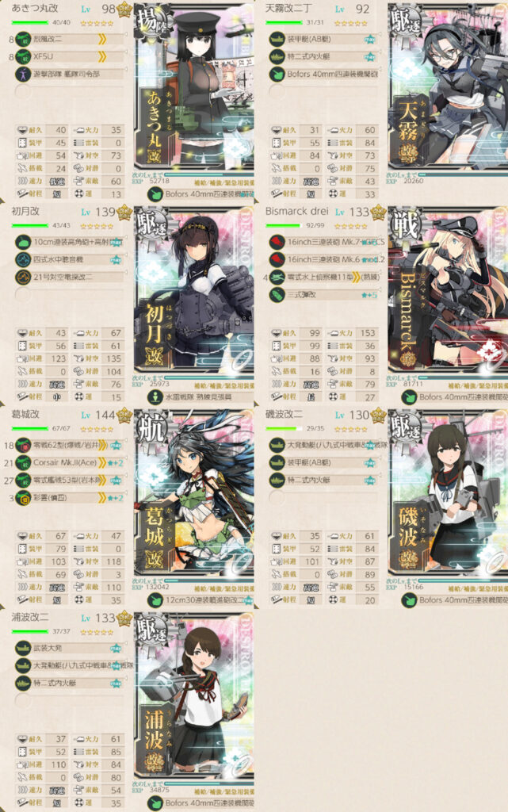Click Hatsuzuki's 水雷戦隊 熟練見張員 expansion slot icon
Image resolution: width=508 pixels, height=812 pixels.
155,397
